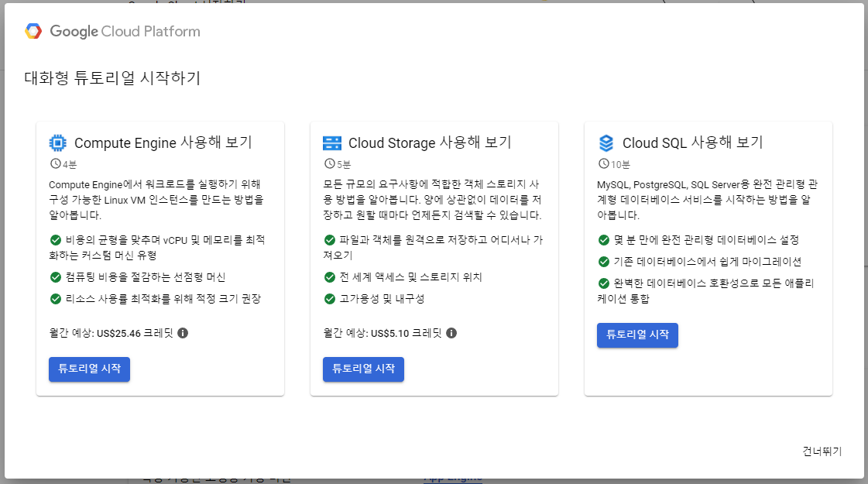Click the Cloud Storage bucket icon
This screenshot has height=484, width=868.
click(331, 143)
